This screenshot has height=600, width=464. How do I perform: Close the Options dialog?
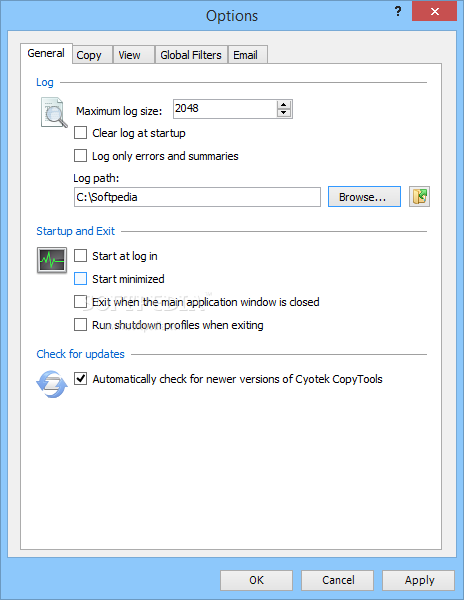click(x=434, y=11)
